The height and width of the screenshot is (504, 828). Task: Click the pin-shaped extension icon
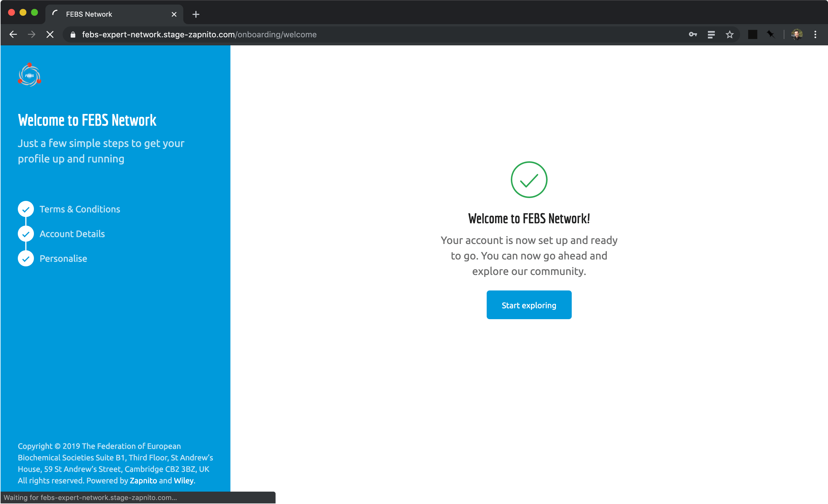(771, 34)
